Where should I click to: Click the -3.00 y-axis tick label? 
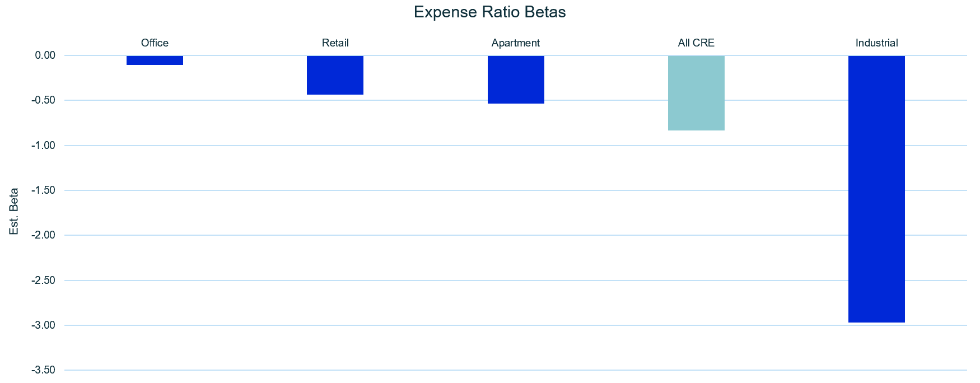[x=43, y=325]
